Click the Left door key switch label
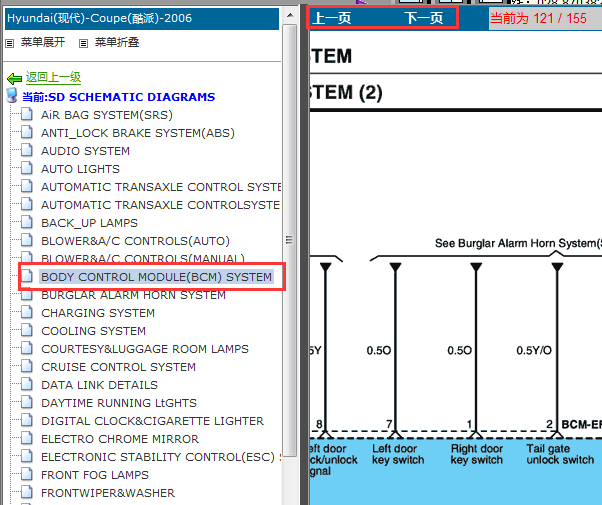The width and height of the screenshot is (602, 505). [x=398, y=454]
